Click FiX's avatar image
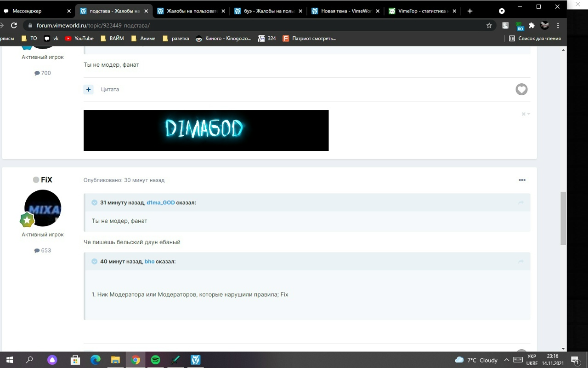The width and height of the screenshot is (588, 368). click(x=43, y=208)
